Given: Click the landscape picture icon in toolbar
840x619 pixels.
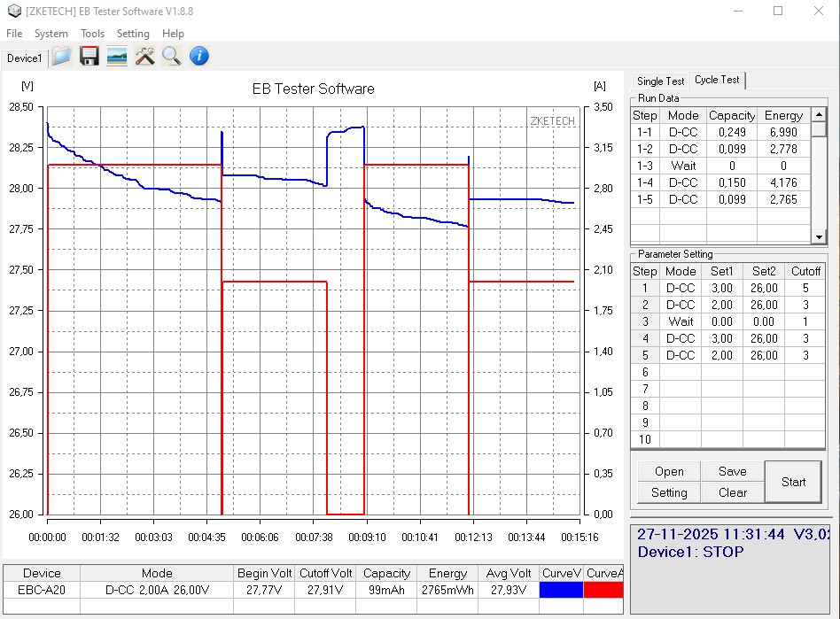Looking at the screenshot, I should pyautogui.click(x=116, y=57).
